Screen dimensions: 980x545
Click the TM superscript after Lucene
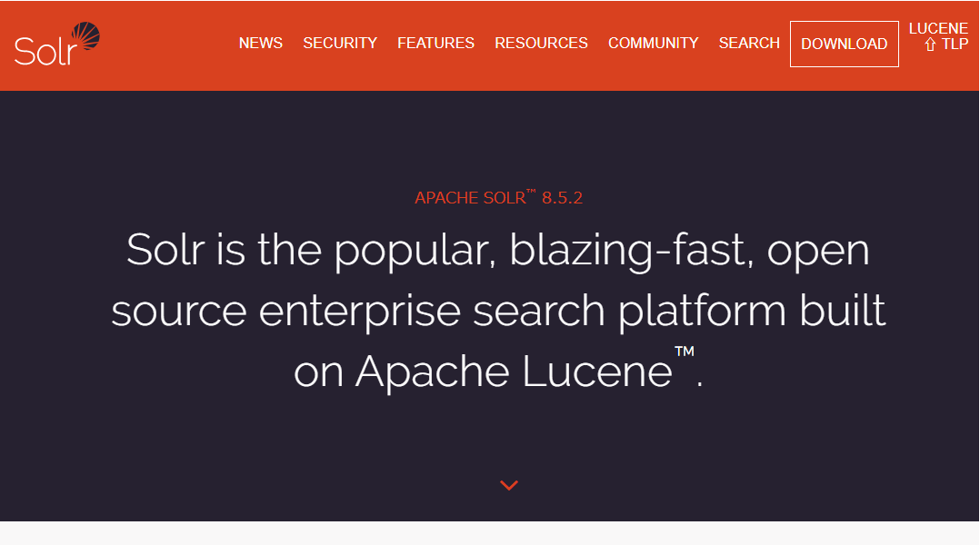click(x=685, y=352)
